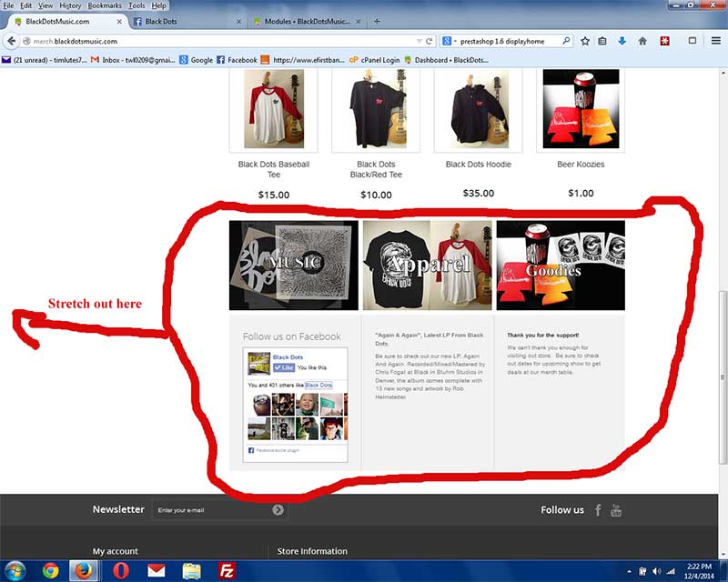728x582 pixels.
Task: Open Facebook icon in Follow us
Action: 598,510
